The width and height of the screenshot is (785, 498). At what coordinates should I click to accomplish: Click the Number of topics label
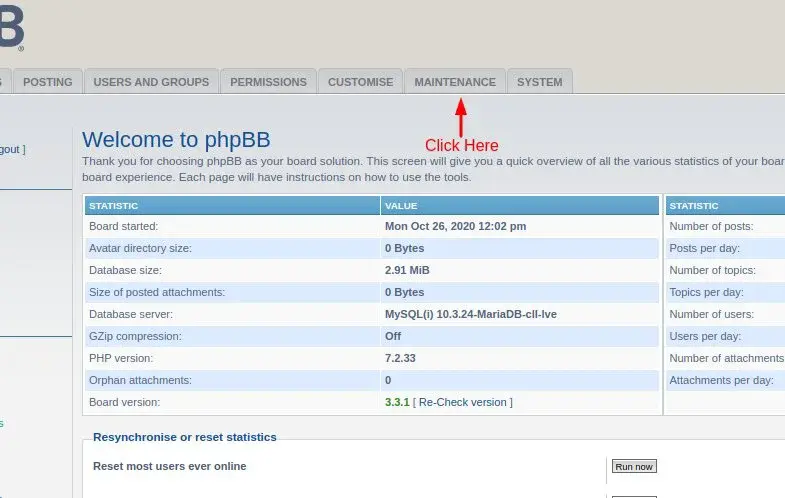coord(712,270)
